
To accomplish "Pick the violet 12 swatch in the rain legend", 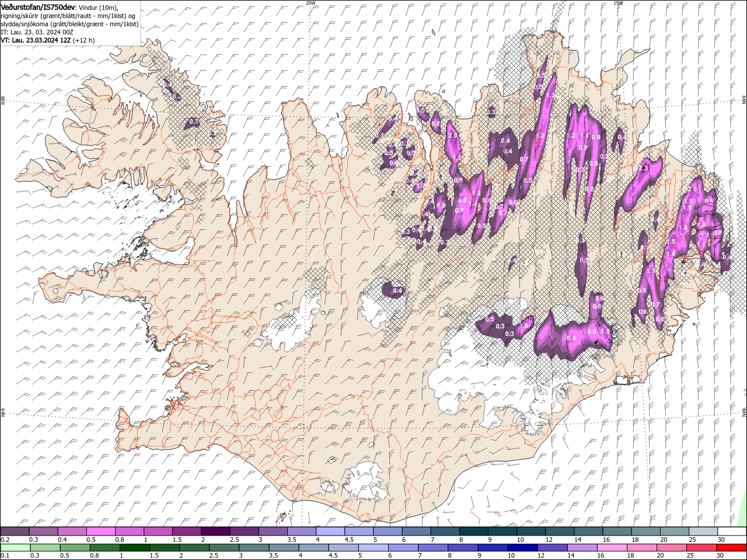I will point(551,548).
